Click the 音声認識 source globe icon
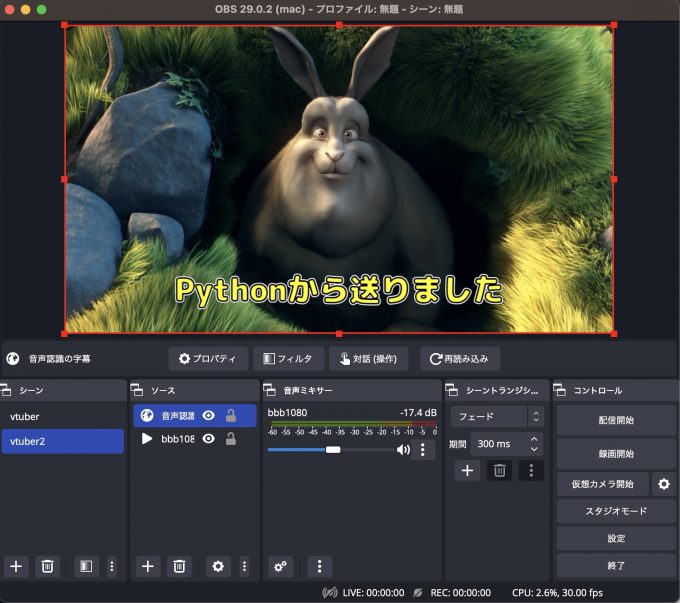 click(147, 416)
